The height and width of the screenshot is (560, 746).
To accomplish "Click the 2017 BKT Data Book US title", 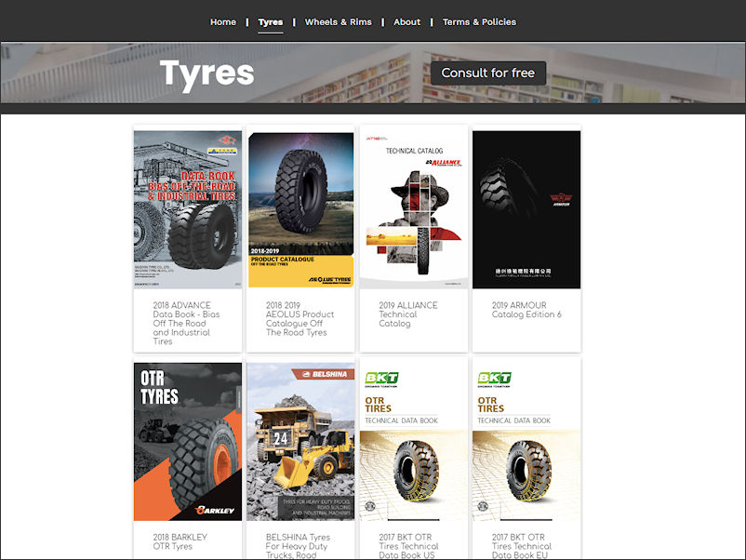I will [x=408, y=546].
